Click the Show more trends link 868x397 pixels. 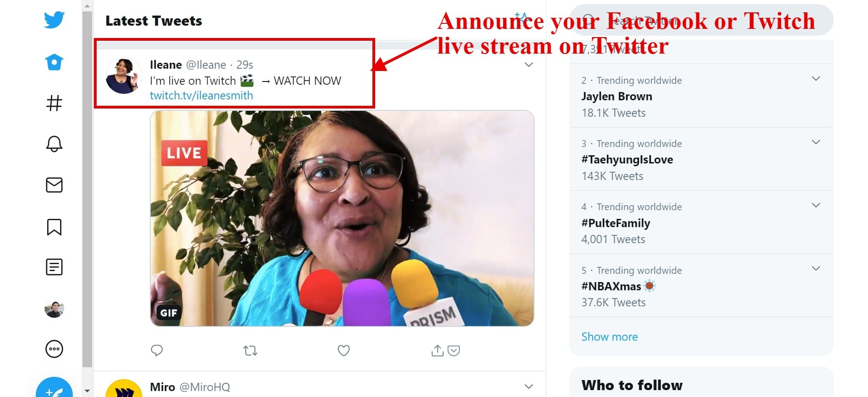coord(609,337)
